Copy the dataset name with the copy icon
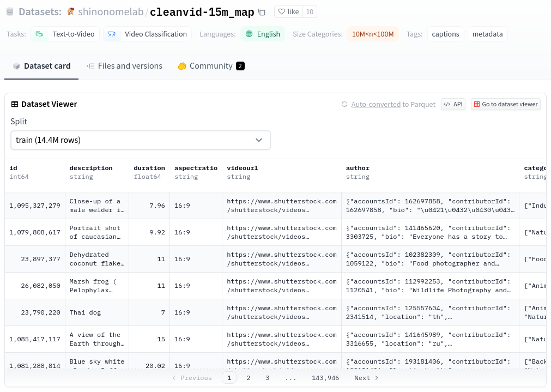The height and width of the screenshot is (392, 551). 262,12
